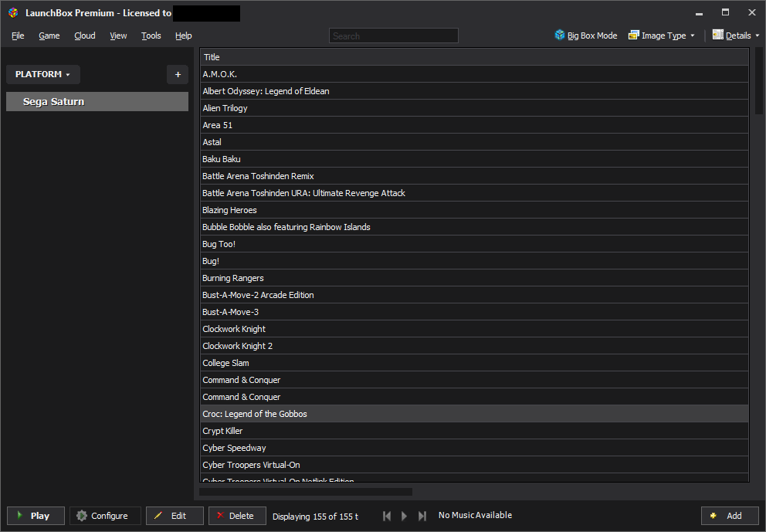Select Bust-A-Move-2 Arcade Edition
766x532 pixels.
(x=474, y=295)
